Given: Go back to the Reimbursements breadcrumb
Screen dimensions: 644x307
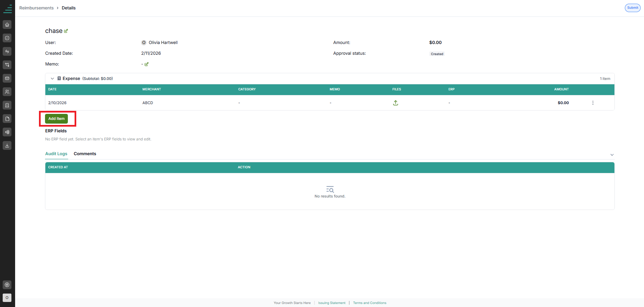Looking at the screenshot, I should [36, 8].
